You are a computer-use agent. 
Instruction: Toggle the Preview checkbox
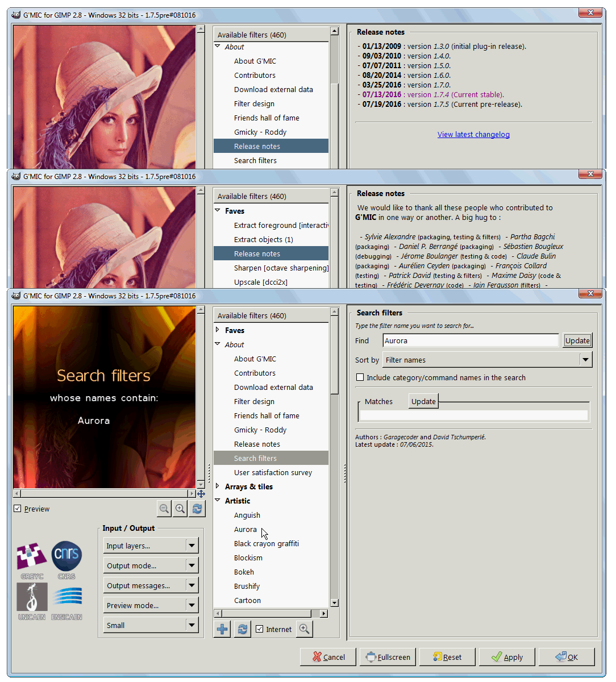18,509
